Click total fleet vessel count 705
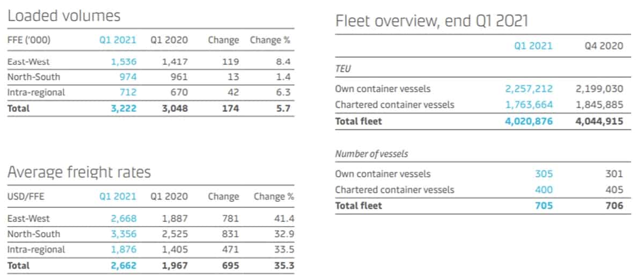Screen dimensions: 644x276 click(x=544, y=206)
